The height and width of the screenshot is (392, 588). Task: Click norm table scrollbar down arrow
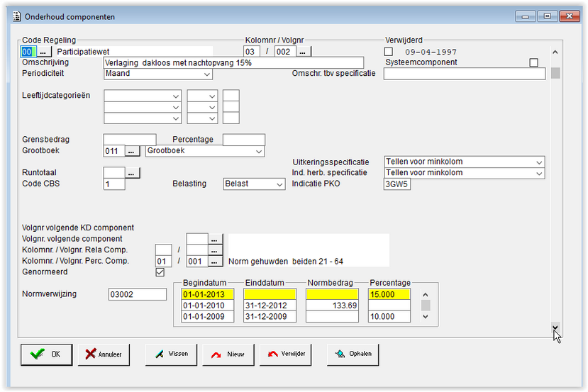(x=426, y=317)
